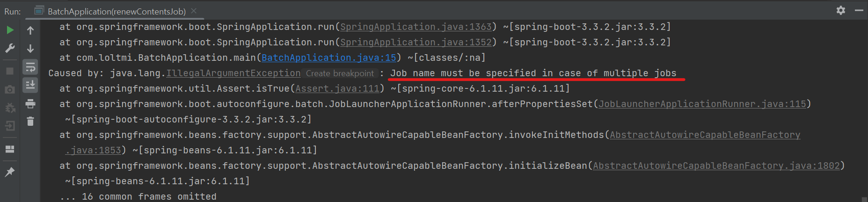Image resolution: width=868 pixels, height=202 pixels.
Task: Open BatchApplication.java:15 link
Action: [329, 58]
